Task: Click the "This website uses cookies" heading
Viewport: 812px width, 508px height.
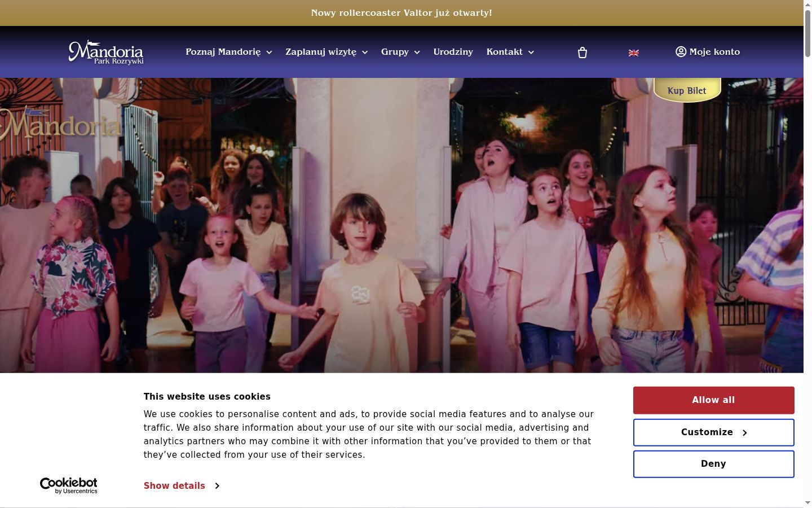Action: [x=207, y=397]
